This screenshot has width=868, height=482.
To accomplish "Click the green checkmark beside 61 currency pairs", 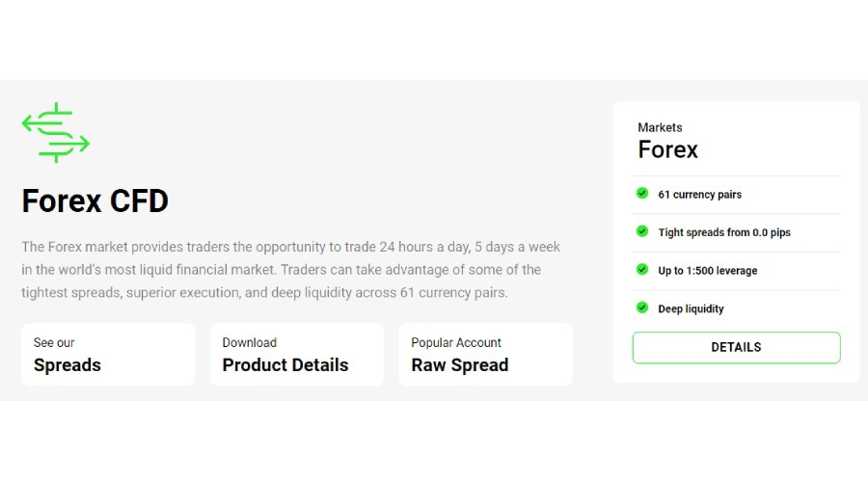I will (642, 193).
